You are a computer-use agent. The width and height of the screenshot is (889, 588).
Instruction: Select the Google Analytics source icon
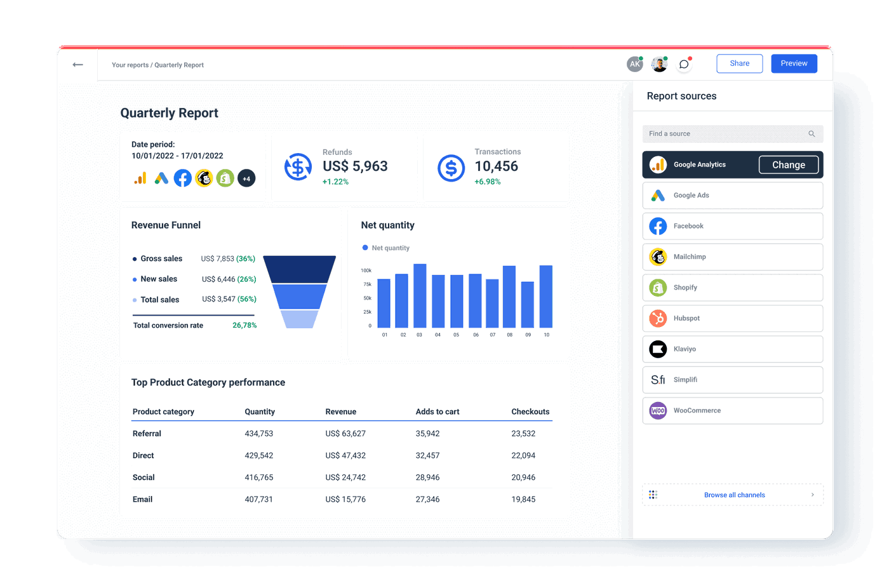(657, 164)
